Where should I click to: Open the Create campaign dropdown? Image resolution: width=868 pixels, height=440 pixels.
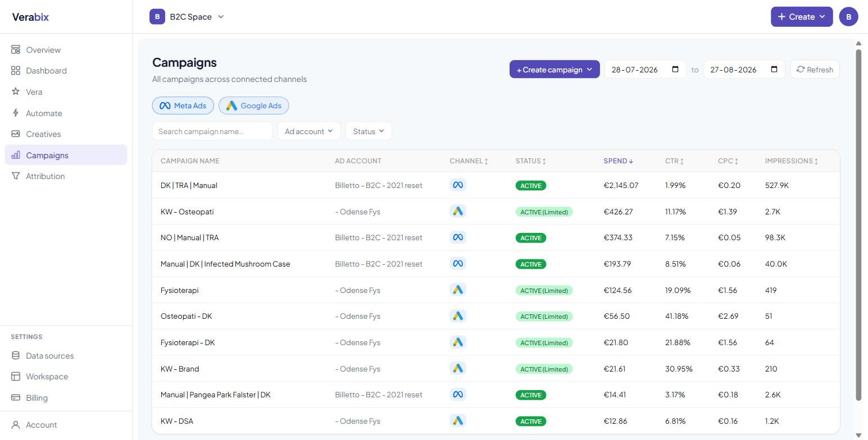555,69
